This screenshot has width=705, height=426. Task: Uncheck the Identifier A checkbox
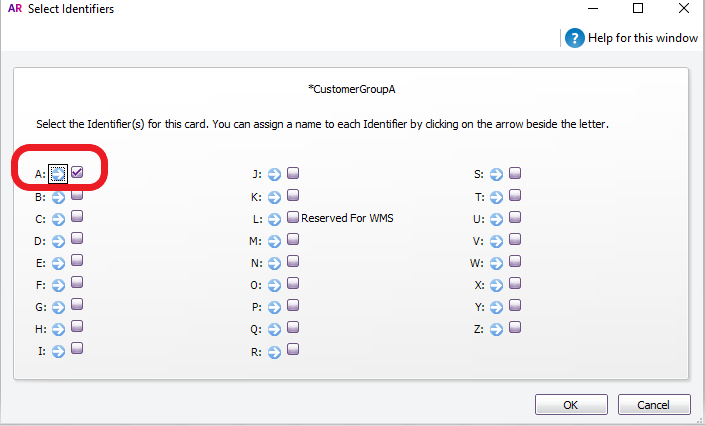(77, 172)
